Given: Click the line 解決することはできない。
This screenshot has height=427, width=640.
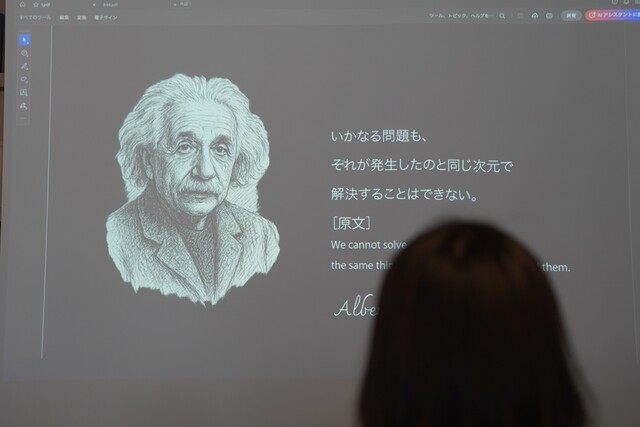Looking at the screenshot, I should click(x=404, y=194).
